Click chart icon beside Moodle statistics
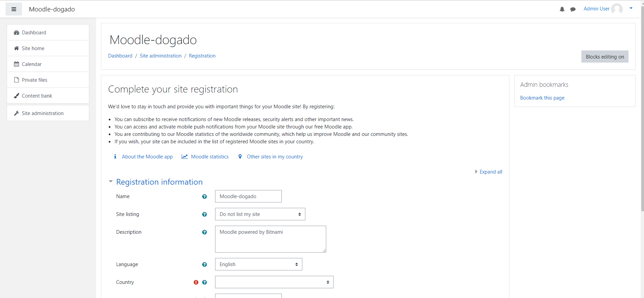This screenshot has height=298, width=644. [x=184, y=156]
